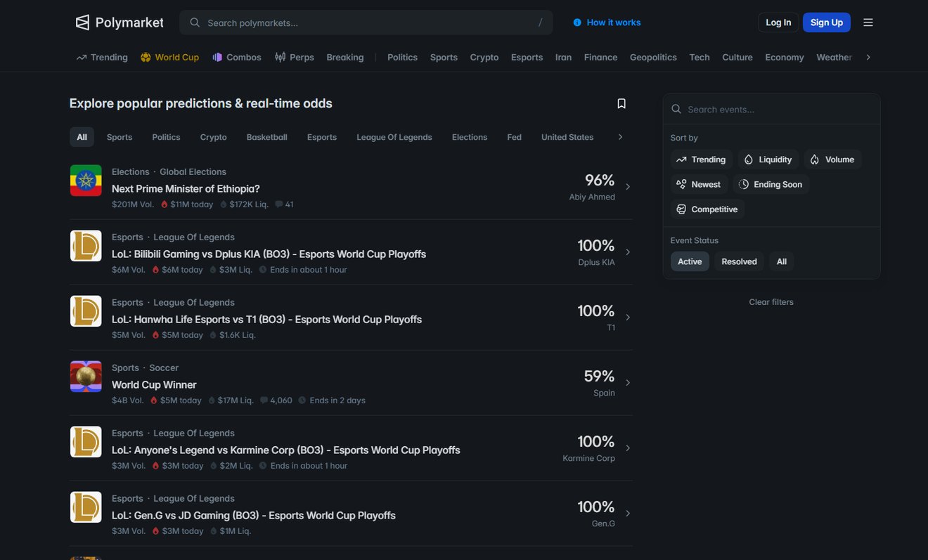
Task: Expand more top navigation categories arrow
Action: pos(868,57)
